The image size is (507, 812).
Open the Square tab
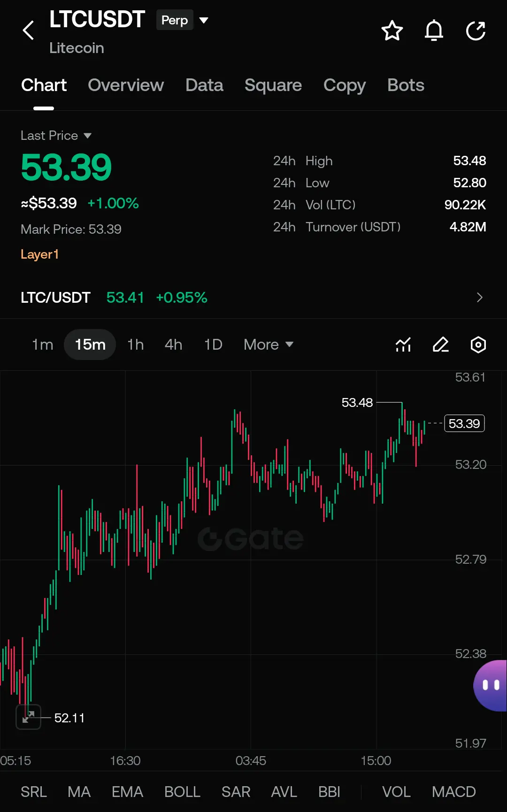(273, 85)
